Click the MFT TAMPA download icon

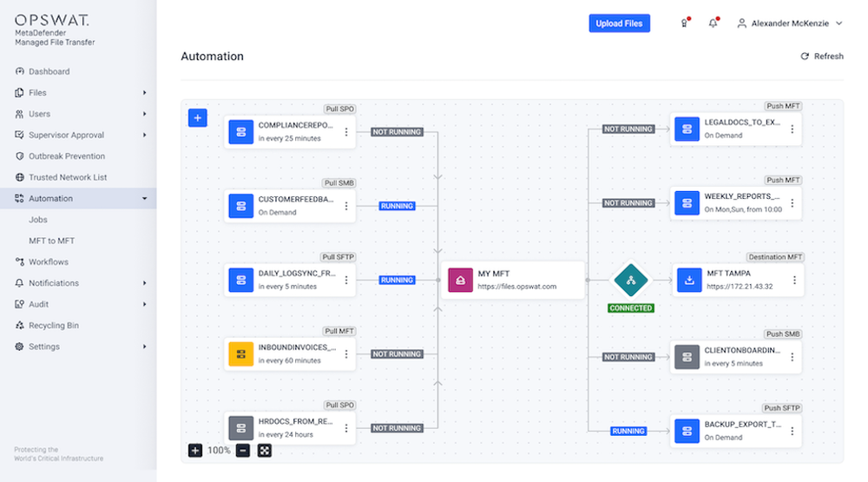(x=689, y=281)
